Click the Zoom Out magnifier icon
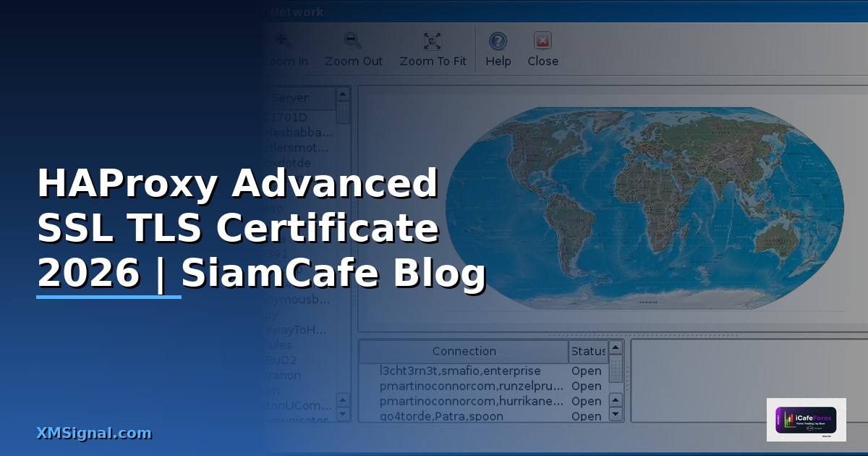The width and height of the screenshot is (868, 456). (352, 41)
